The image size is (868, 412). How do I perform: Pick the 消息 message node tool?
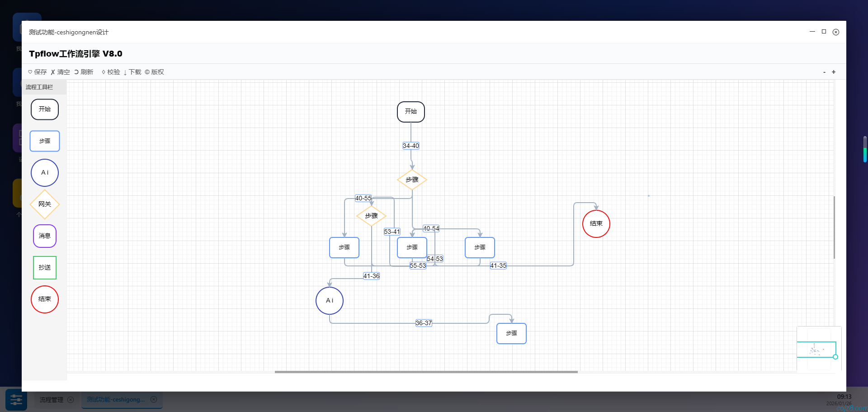[x=45, y=236]
